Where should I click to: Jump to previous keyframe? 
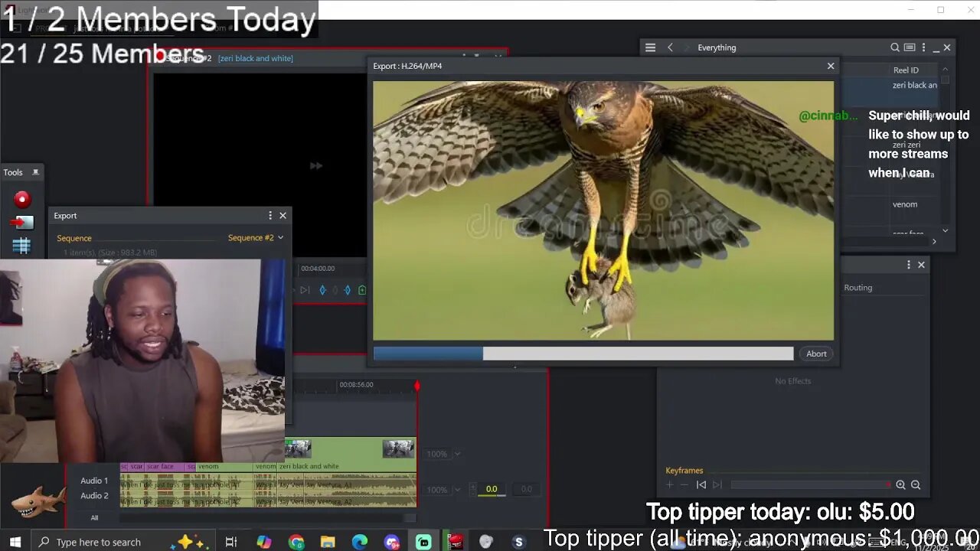pyautogui.click(x=701, y=484)
